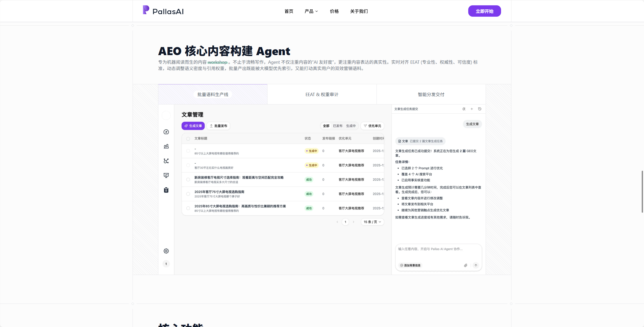
Task: Click the collapse panel icon in chat header
Action: [464, 109]
